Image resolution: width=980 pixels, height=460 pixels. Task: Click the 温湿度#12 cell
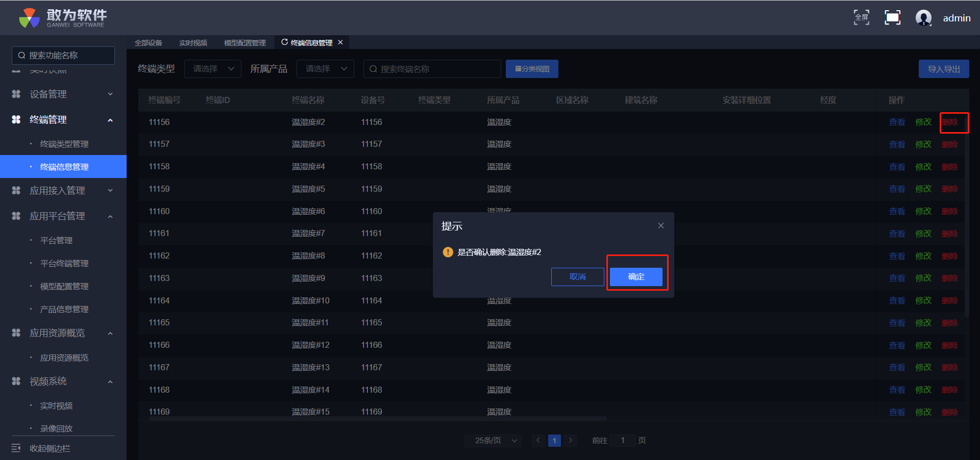pyautogui.click(x=310, y=345)
